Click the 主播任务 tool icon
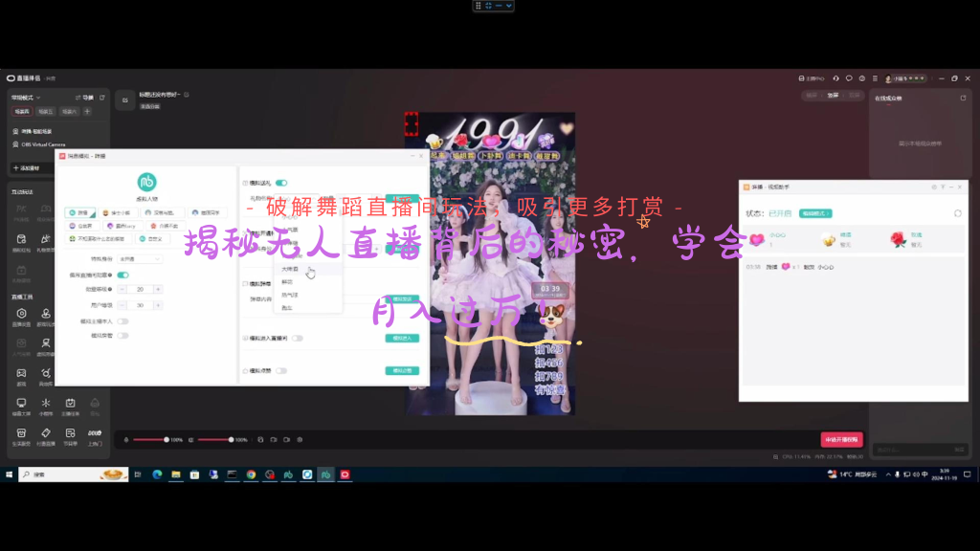Viewport: 980px width, 551px height. tap(71, 404)
